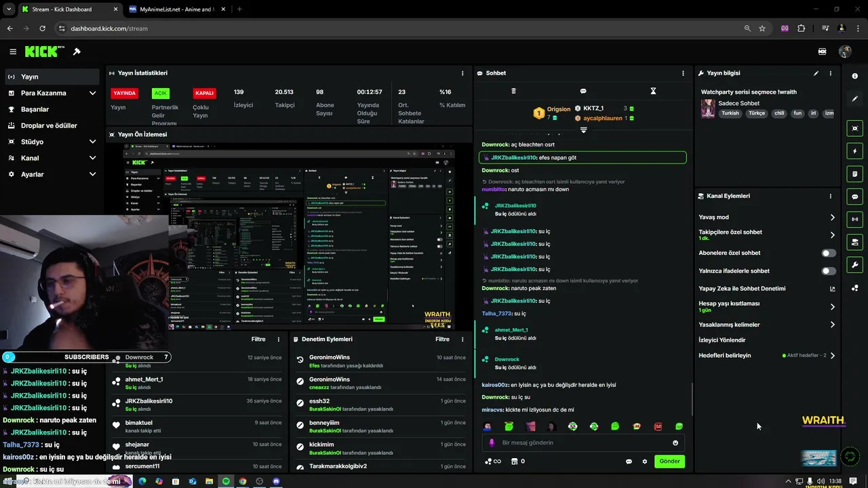This screenshot has width=868, height=488.
Task: Click the screen-capture icon in the right sidebar
Action: click(854, 128)
